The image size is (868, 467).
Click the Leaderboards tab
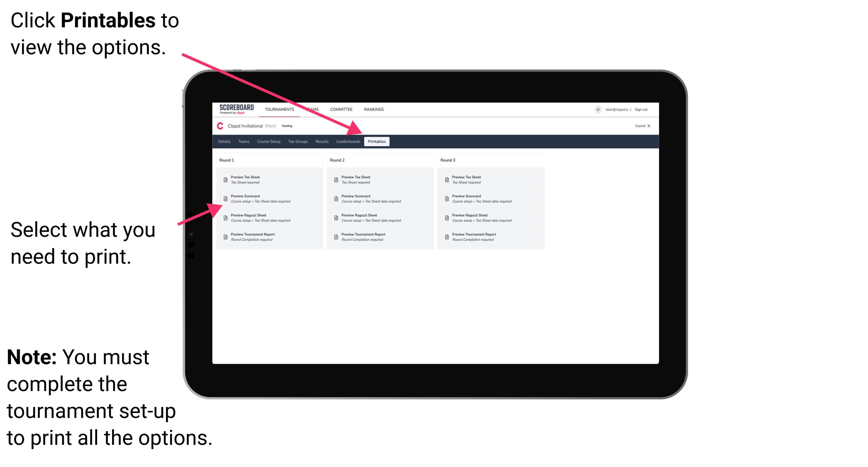click(x=347, y=142)
